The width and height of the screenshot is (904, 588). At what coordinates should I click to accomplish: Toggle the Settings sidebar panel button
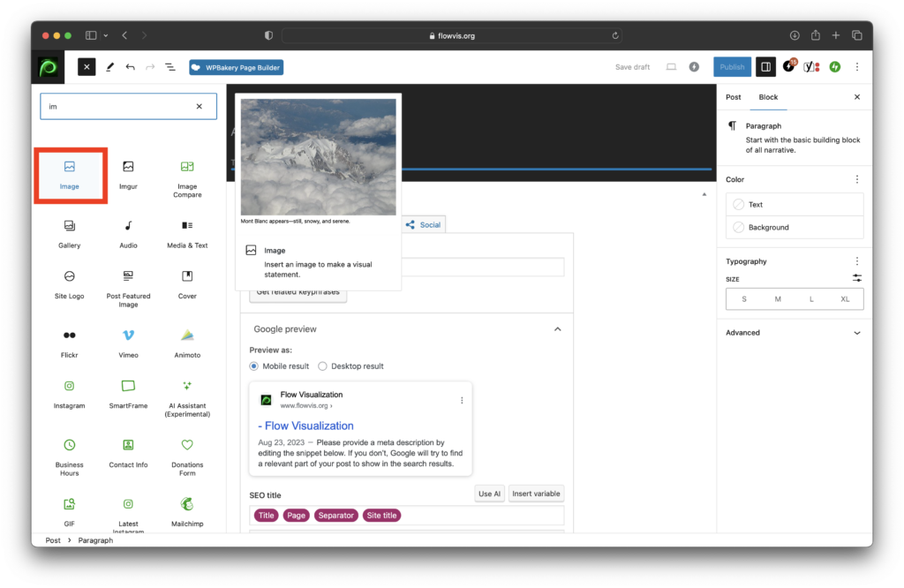[765, 67]
